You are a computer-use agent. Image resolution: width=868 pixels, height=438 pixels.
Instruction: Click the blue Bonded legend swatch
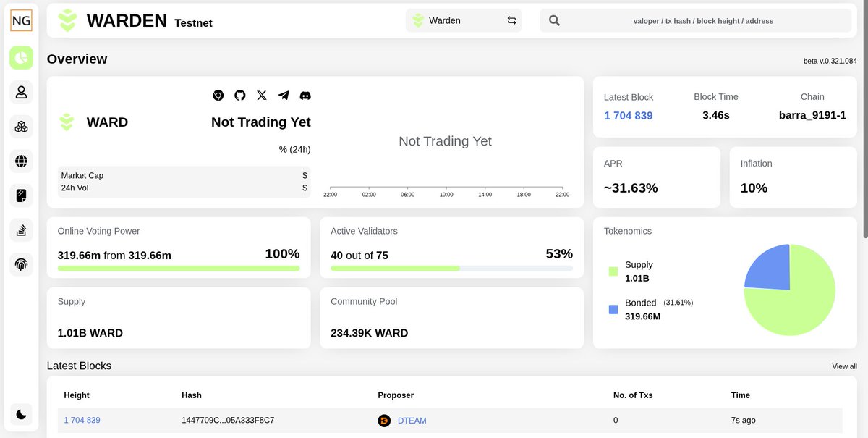pyautogui.click(x=613, y=309)
